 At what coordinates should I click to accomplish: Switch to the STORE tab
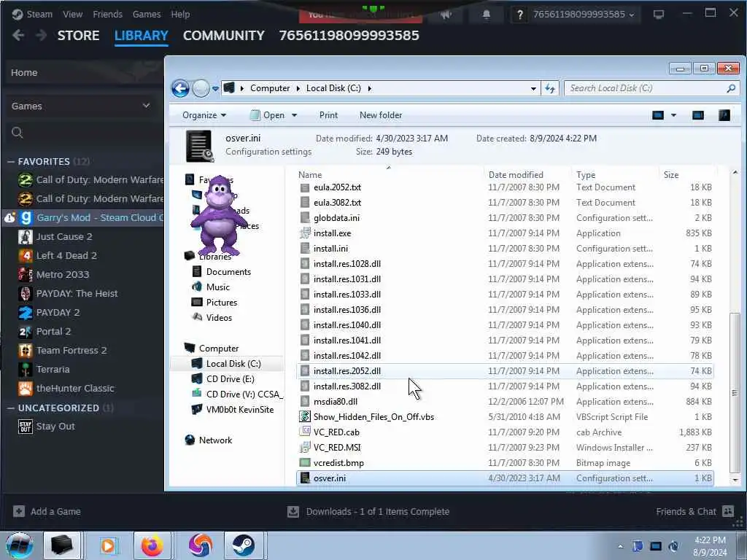[79, 36]
